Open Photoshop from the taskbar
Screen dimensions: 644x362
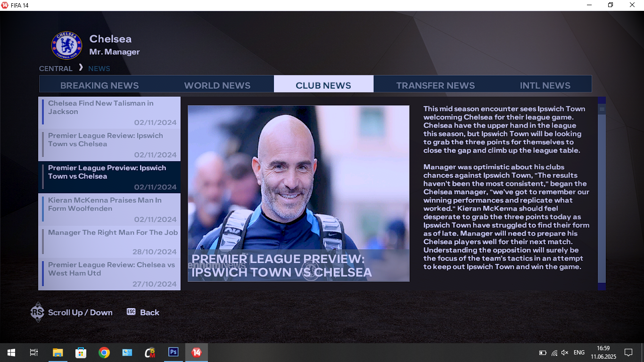point(173,353)
